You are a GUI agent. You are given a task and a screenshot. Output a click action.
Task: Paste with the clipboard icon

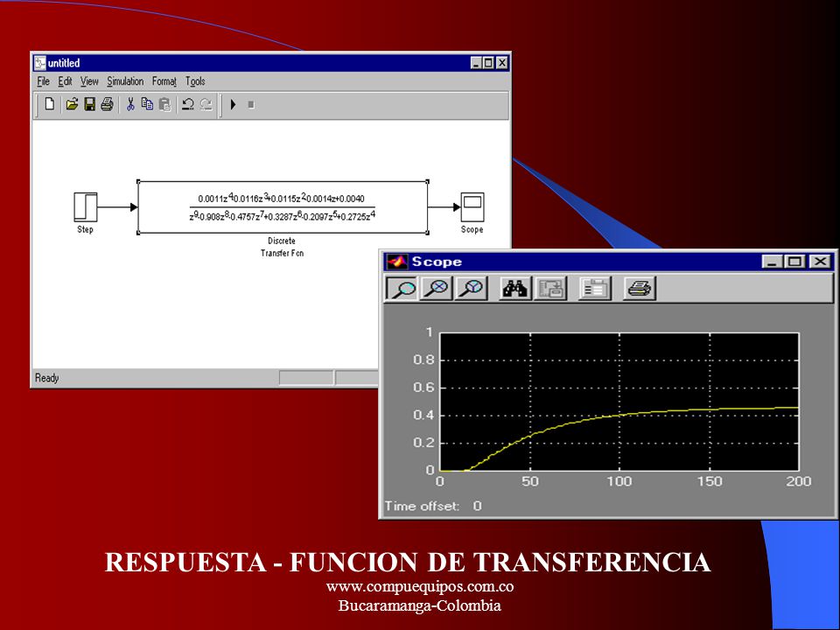[x=165, y=104]
